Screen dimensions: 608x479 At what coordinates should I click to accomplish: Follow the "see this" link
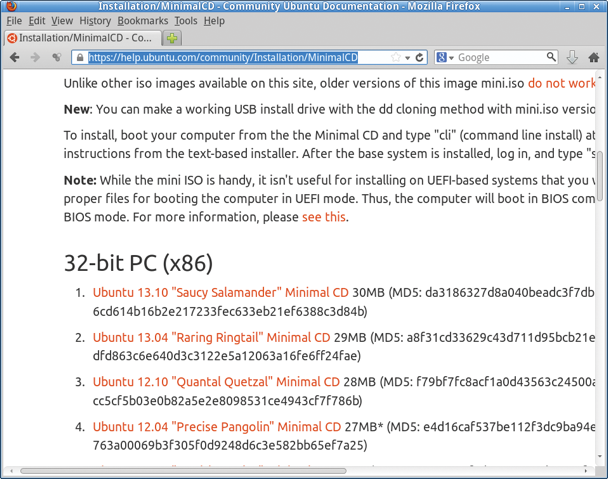pos(324,215)
